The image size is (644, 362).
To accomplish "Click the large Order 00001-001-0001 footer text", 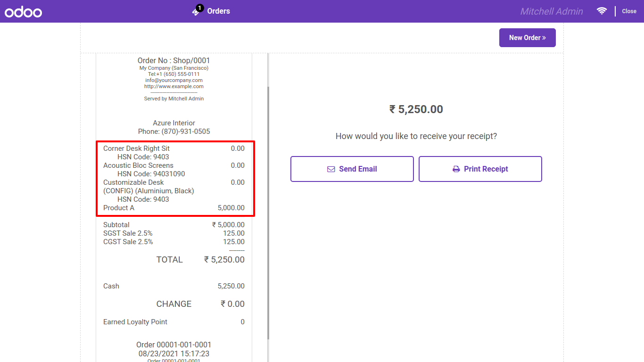I will coord(174,345).
